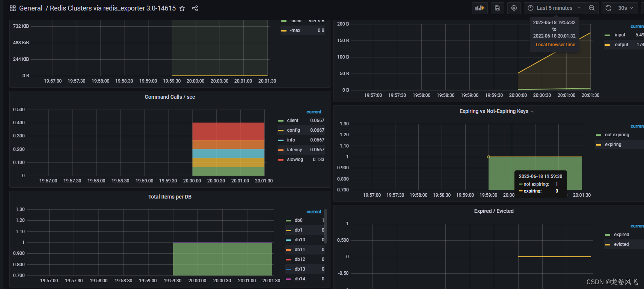The image size is (644, 289).
Task: Open Redis Clusters dashboard title link
Action: point(113,8)
